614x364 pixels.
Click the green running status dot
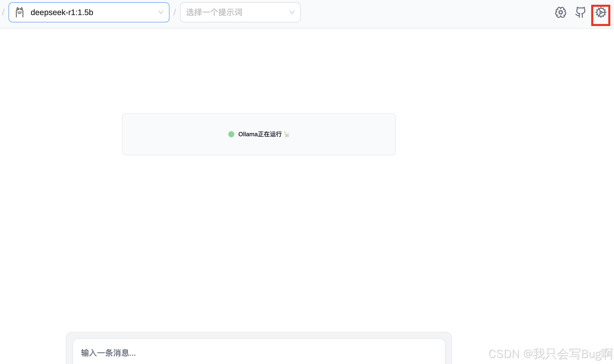[231, 134]
